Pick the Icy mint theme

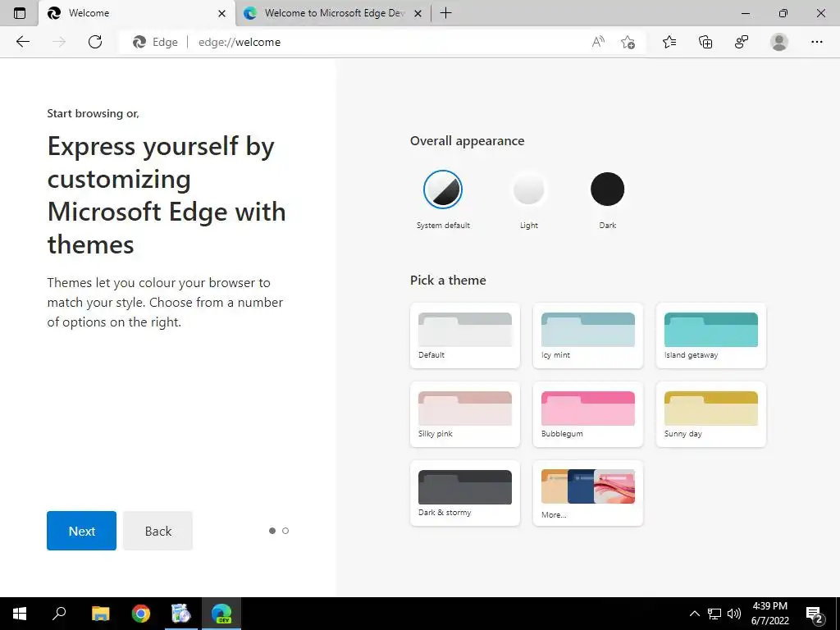(x=587, y=336)
